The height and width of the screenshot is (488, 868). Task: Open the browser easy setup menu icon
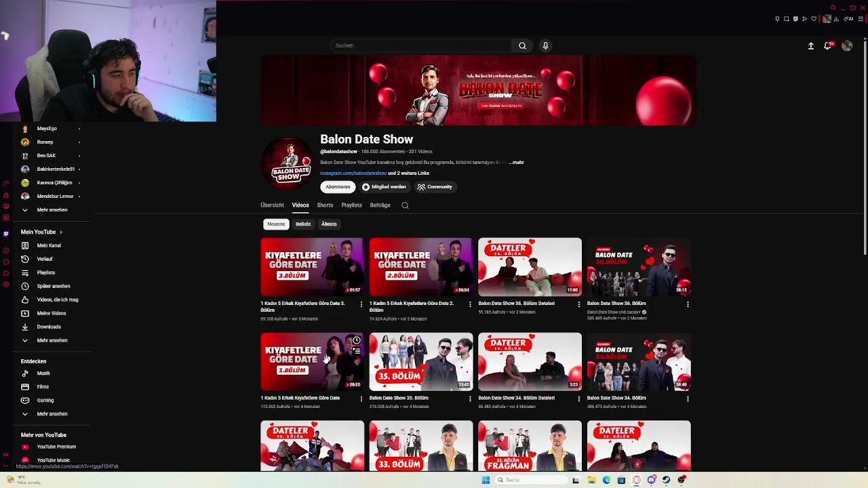861,19
